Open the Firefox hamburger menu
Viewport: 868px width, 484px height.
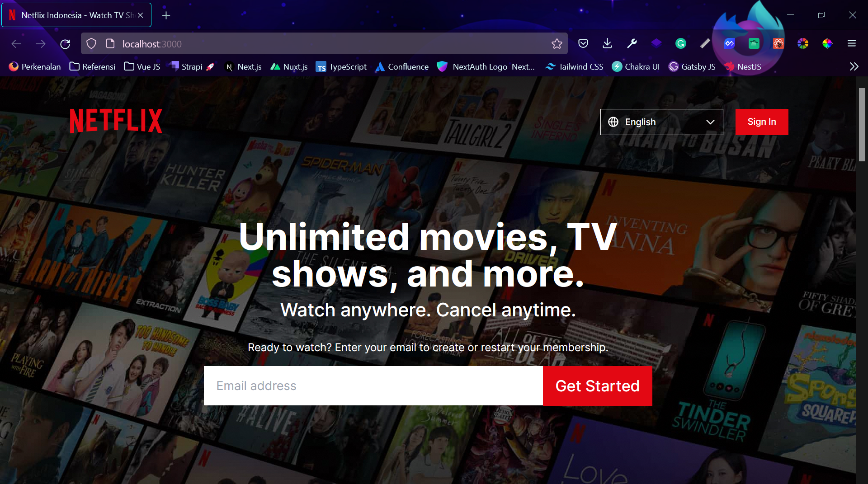[x=852, y=43]
